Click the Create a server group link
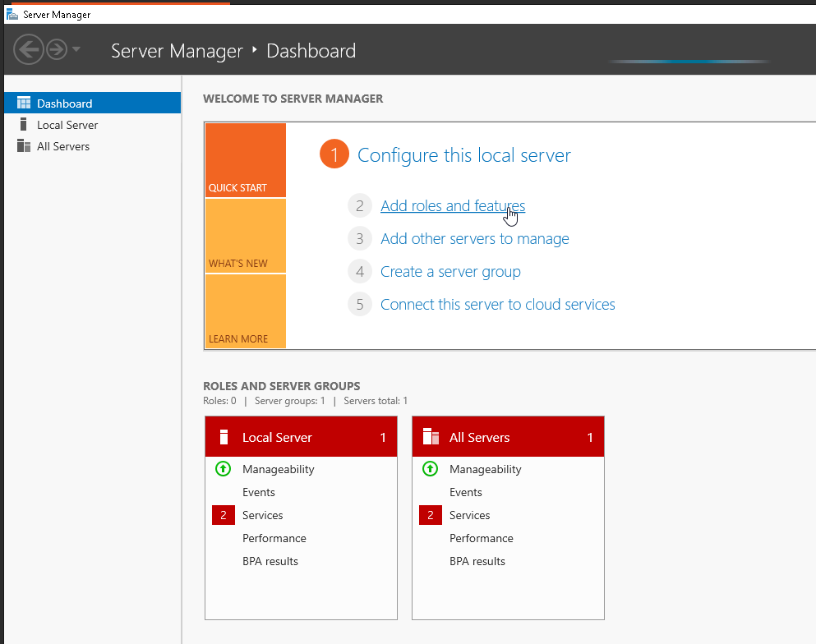816x644 pixels. [x=450, y=272]
